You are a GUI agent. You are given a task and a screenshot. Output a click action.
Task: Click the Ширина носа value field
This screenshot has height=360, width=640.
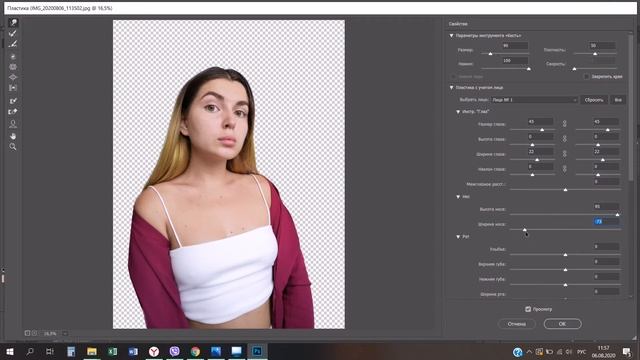coord(606,222)
